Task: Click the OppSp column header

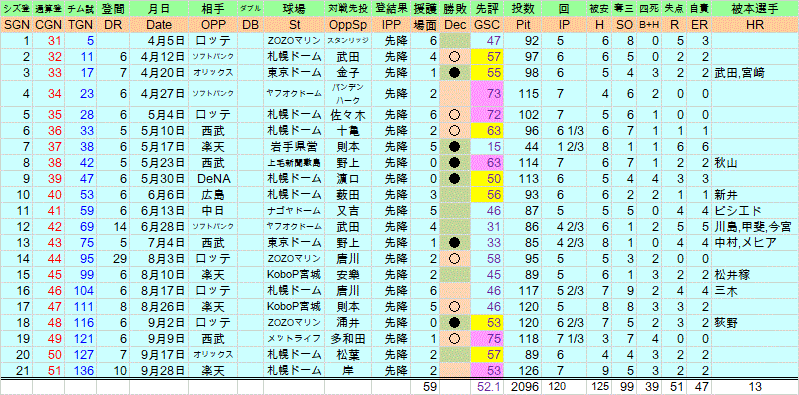Action: click(348, 24)
